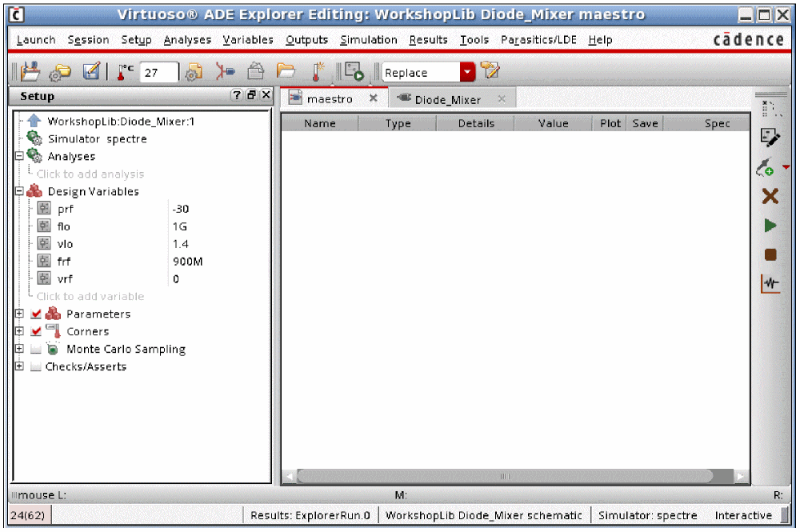This screenshot has width=800, height=532.
Task: Click the temperature input field showing 27
Action: point(158,73)
